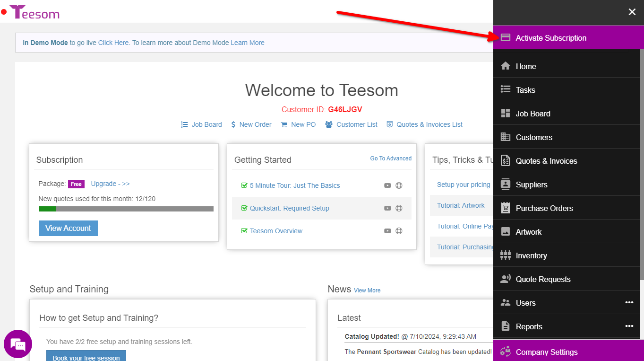Click the Teesom logo
This screenshot has height=361, width=644.
tap(34, 12)
